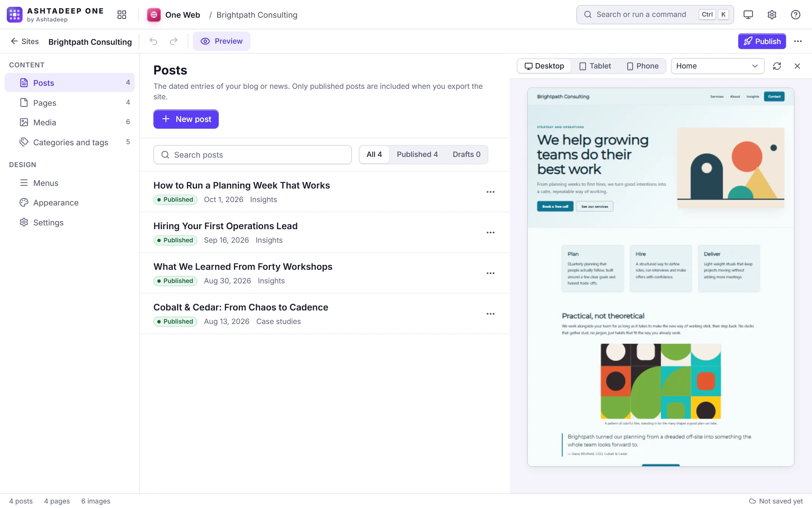Focus the Search or run a command box
The height and width of the screenshot is (508, 812).
[655, 15]
